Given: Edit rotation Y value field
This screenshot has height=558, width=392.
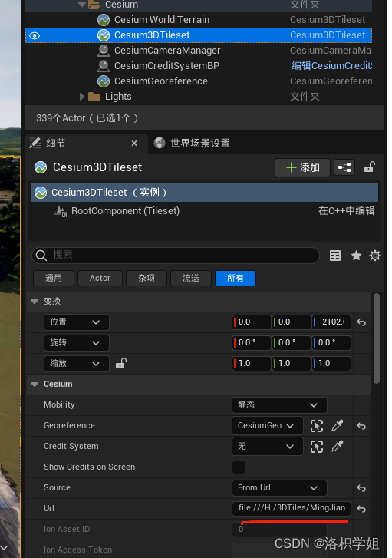Looking at the screenshot, I should tap(291, 342).
